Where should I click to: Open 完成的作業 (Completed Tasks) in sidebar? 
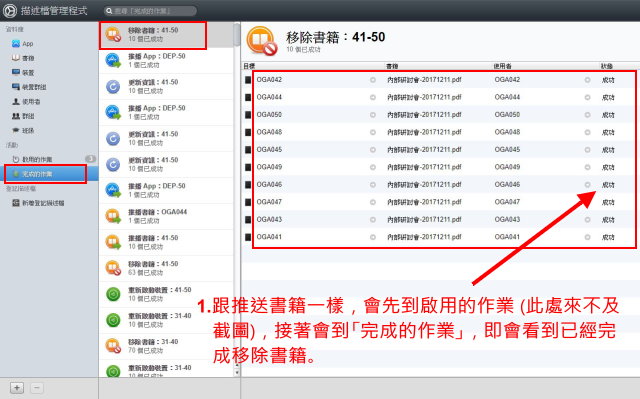[49, 174]
